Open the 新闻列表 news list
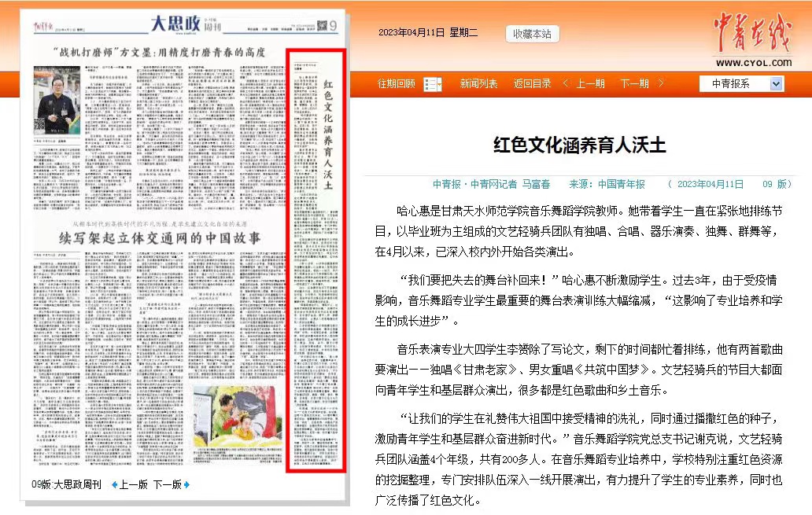 point(478,84)
